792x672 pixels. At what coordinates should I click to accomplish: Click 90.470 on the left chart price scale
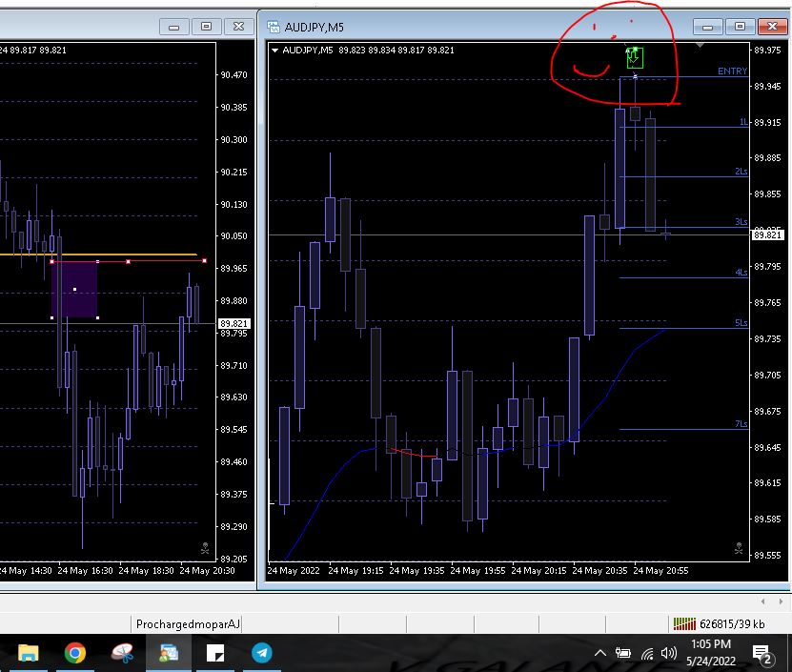point(234,74)
